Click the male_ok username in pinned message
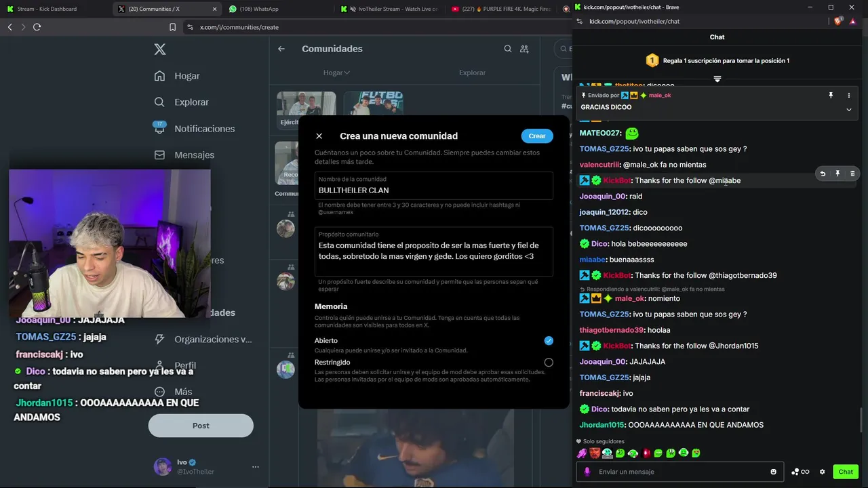The width and height of the screenshot is (868, 488). click(660, 96)
